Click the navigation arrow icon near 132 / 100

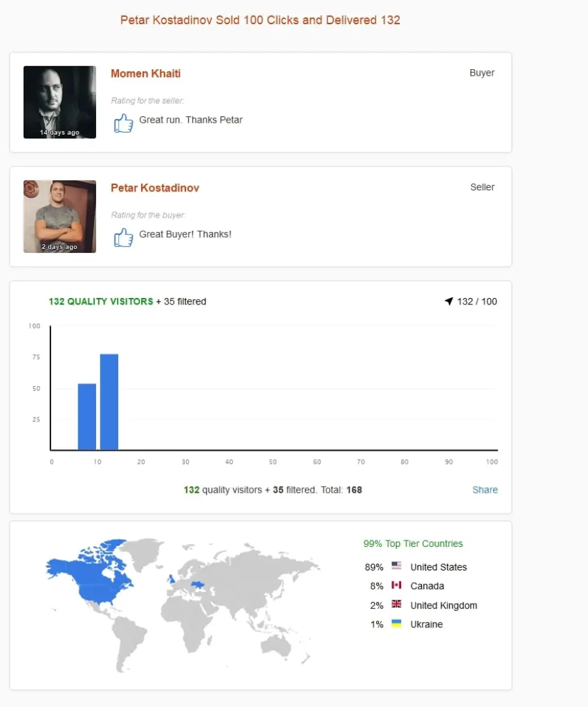point(449,301)
